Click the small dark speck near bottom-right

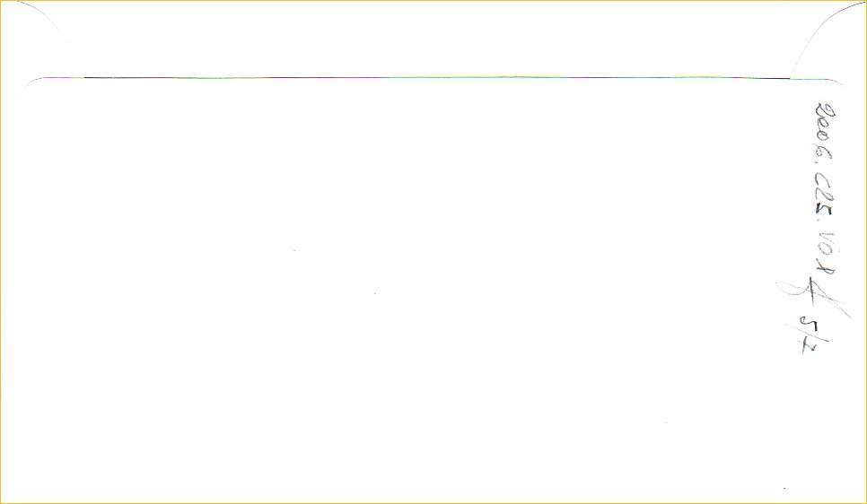coord(784,489)
